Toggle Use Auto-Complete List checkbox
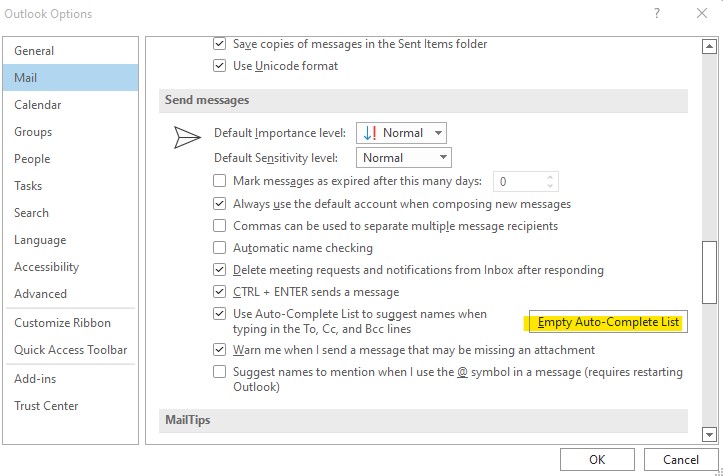This screenshot has width=723, height=476. point(219,314)
